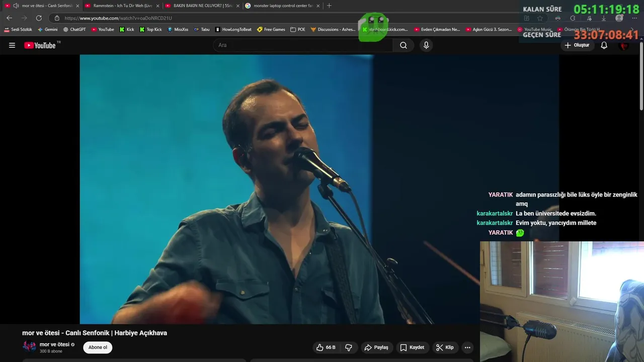Close the BAKIN BAKIN NE OLUYOR tab

point(237,6)
